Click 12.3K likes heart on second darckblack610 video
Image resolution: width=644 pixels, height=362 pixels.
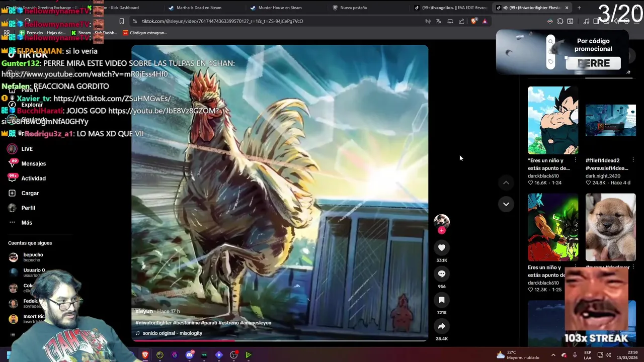[x=530, y=290]
